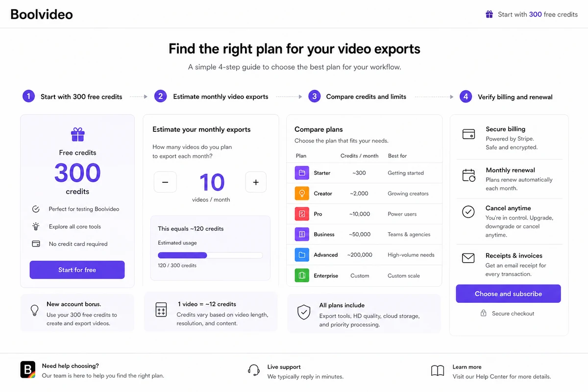The width and height of the screenshot is (588, 392).
Task: Open the Live support link
Action: [284, 367]
